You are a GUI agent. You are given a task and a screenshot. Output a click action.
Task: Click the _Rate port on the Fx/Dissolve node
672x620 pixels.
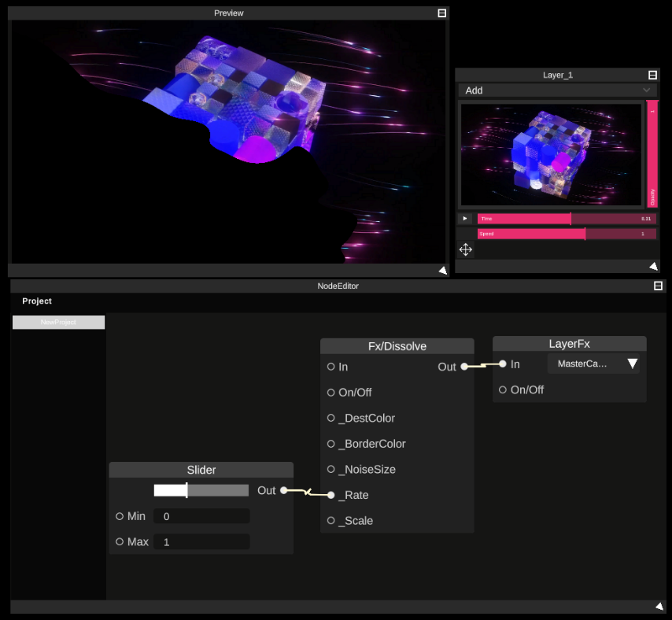point(330,495)
